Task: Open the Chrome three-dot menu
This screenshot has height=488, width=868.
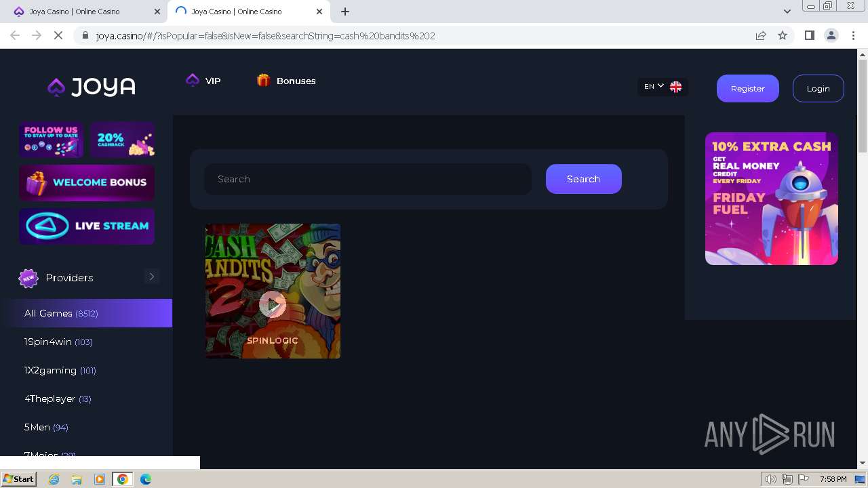Action: click(853, 35)
